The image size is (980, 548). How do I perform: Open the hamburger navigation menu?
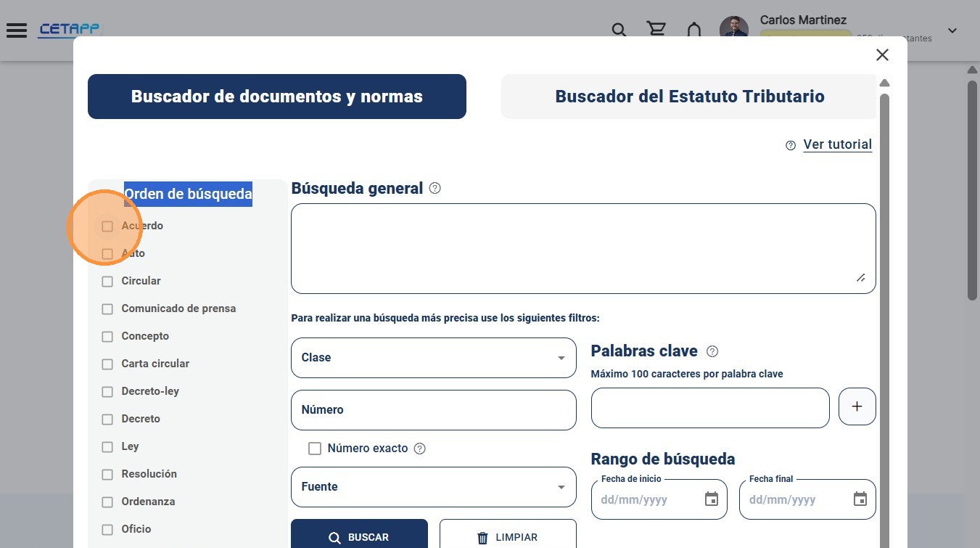click(16, 30)
